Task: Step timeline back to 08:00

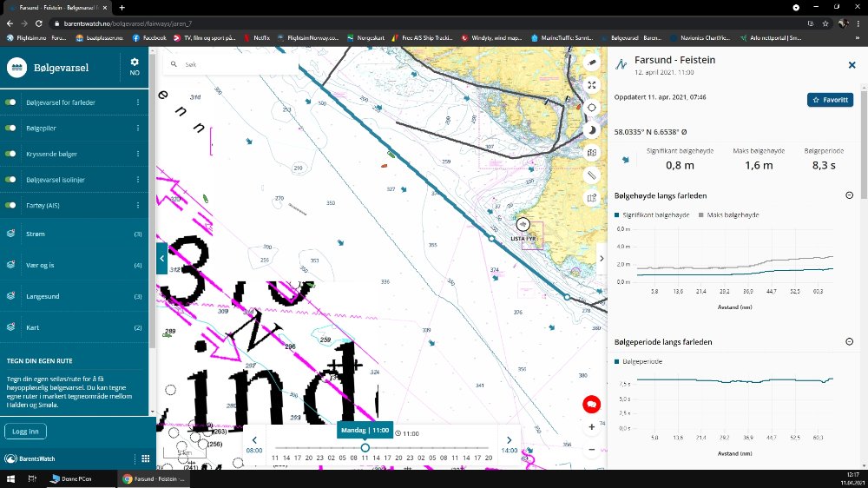Action: [x=254, y=445]
